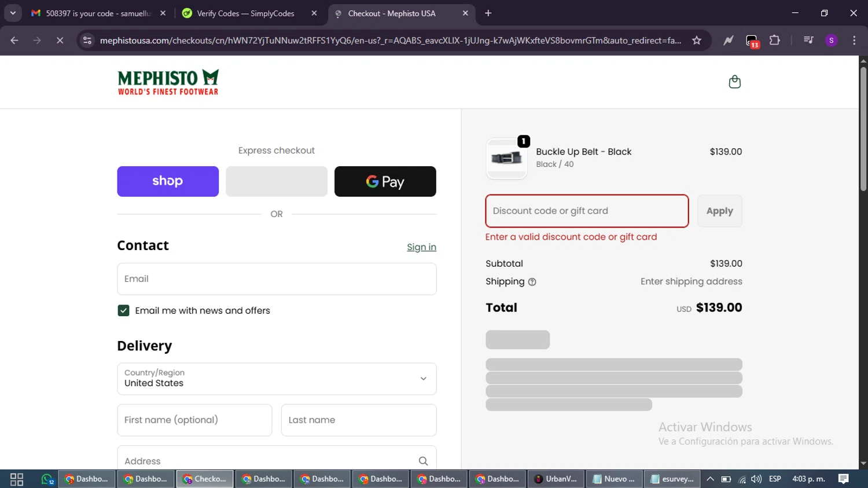The image size is (868, 488).
Task: Open the extension with red 13 badge
Action: pyautogui.click(x=752, y=41)
